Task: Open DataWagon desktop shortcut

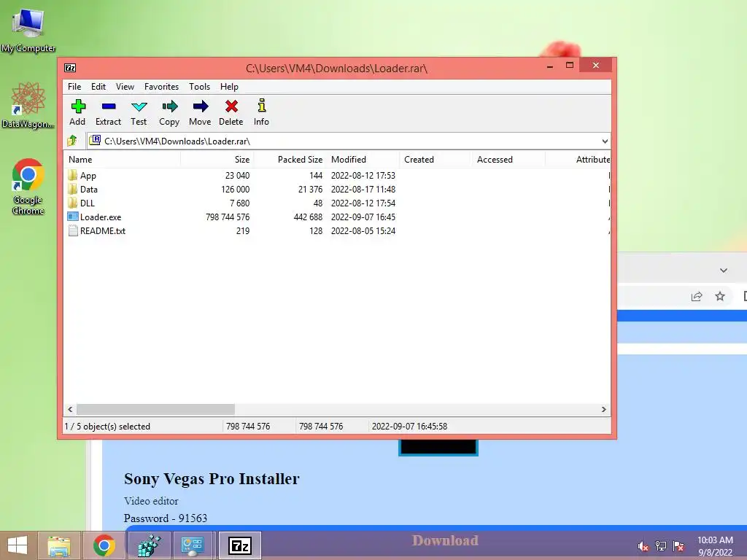Action: (28, 105)
